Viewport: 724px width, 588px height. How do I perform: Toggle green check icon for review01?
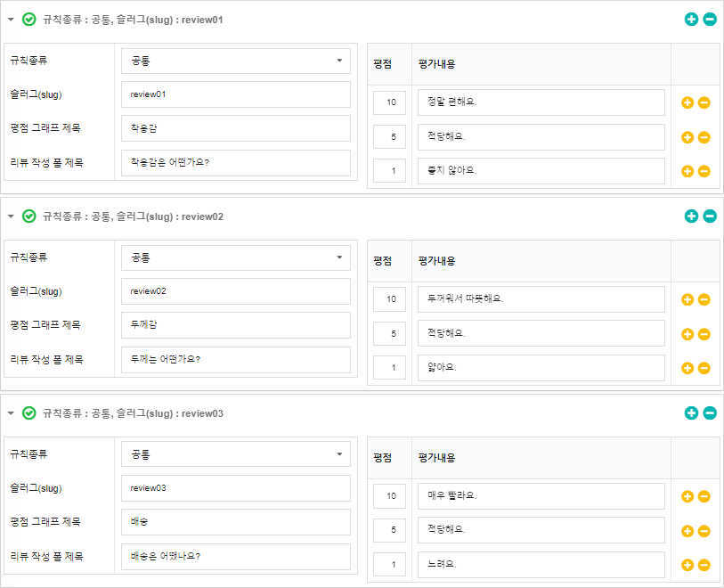[x=29, y=19]
